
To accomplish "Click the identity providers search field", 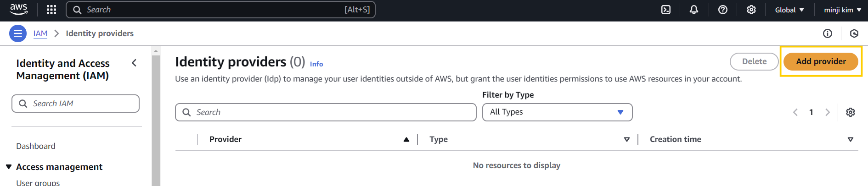I will pos(326,112).
